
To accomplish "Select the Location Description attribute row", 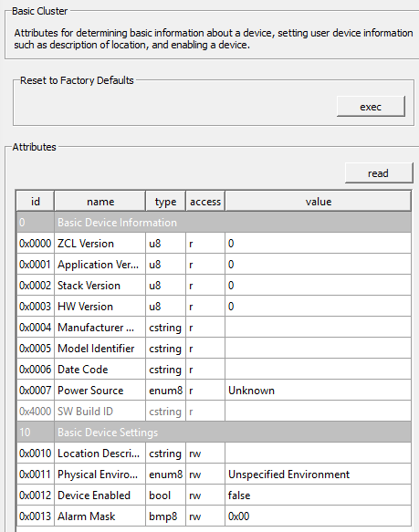I will [x=214, y=454].
